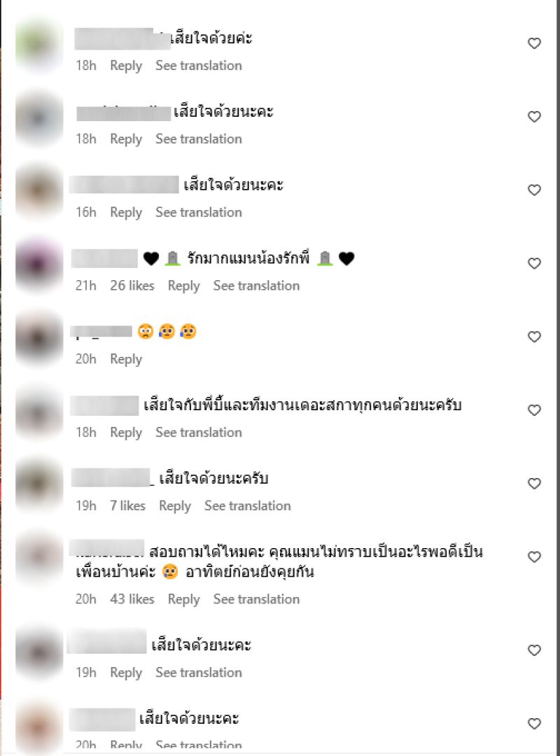Like the 16h comment with heart icon

click(534, 190)
